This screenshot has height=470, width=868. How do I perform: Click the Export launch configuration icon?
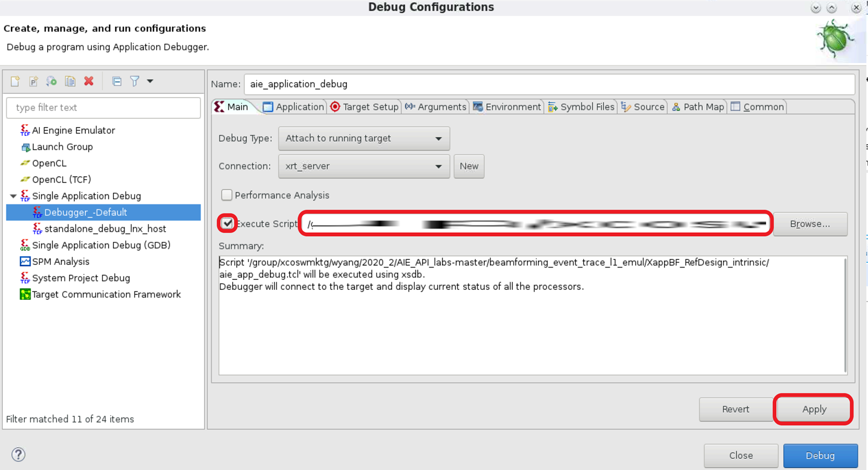pyautogui.click(x=52, y=81)
